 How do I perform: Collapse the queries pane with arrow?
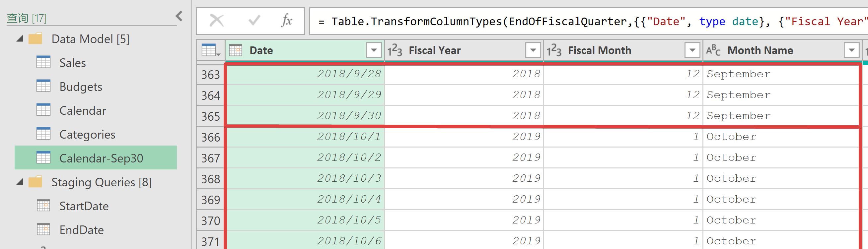pos(179,16)
